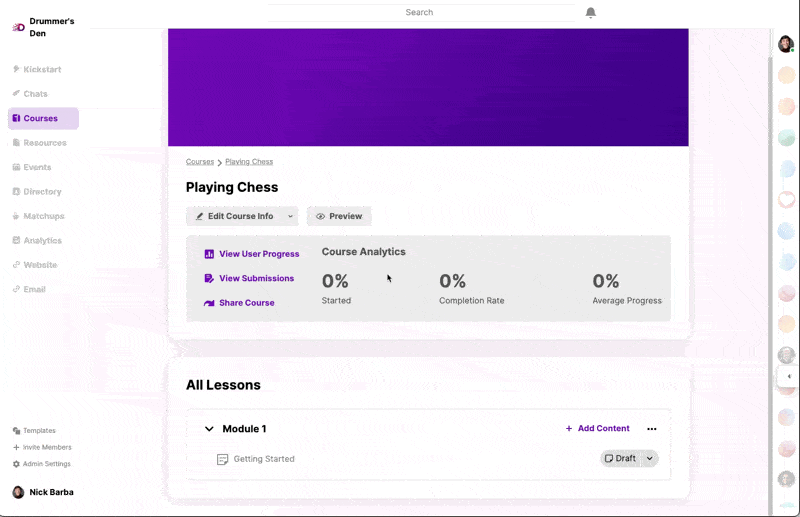Open the notifications bell
Viewport: 800px width, 517px height.
pyautogui.click(x=590, y=13)
